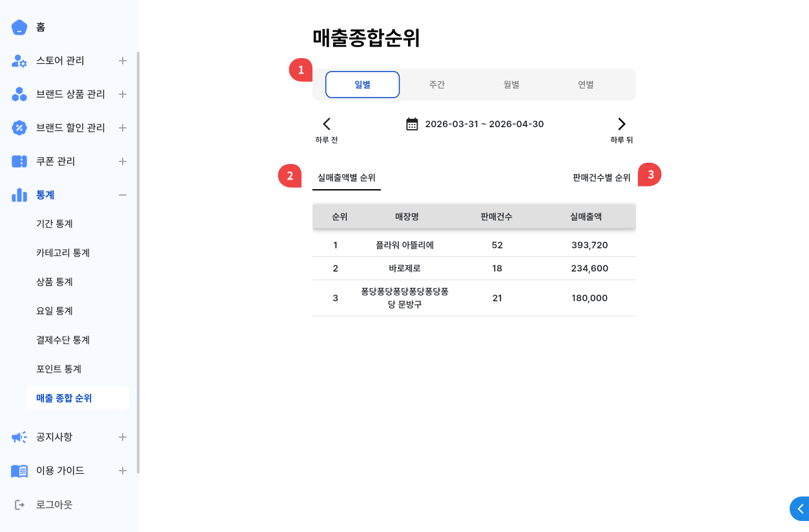Expand 브랜드 할인 관리 with plus sign
This screenshot has width=809, height=532.
click(x=123, y=128)
